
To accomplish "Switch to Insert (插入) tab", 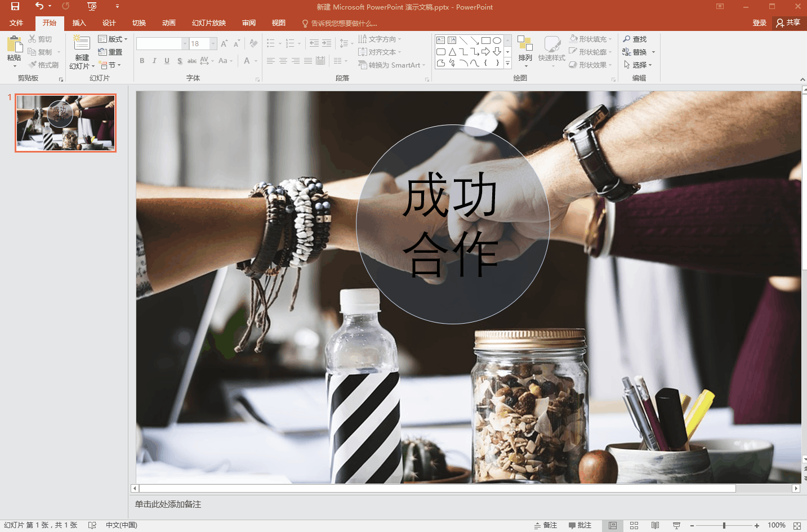I will tap(79, 23).
